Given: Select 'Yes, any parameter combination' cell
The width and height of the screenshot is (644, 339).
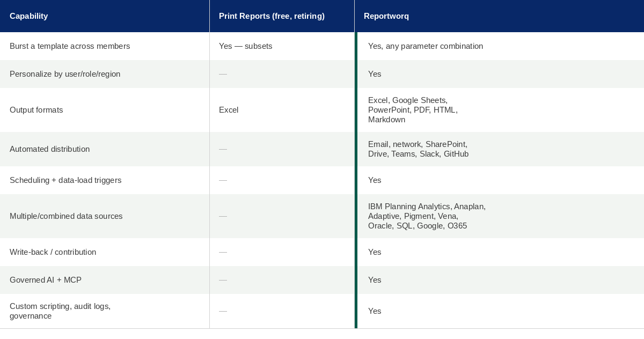Looking at the screenshot, I should point(426,46).
